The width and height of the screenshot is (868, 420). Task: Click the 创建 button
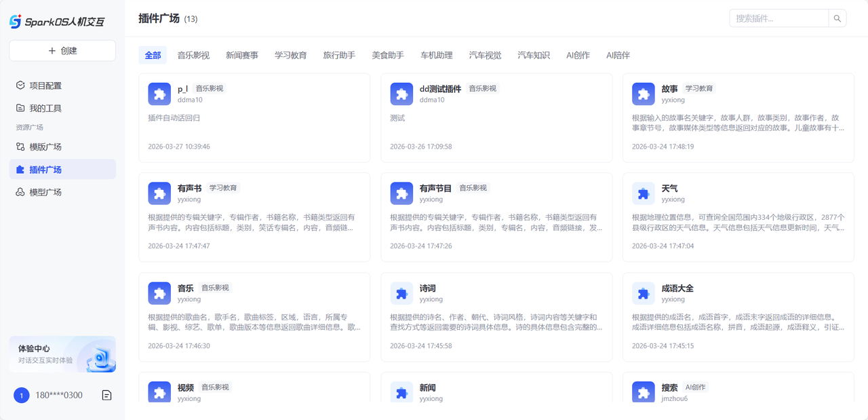tap(62, 51)
